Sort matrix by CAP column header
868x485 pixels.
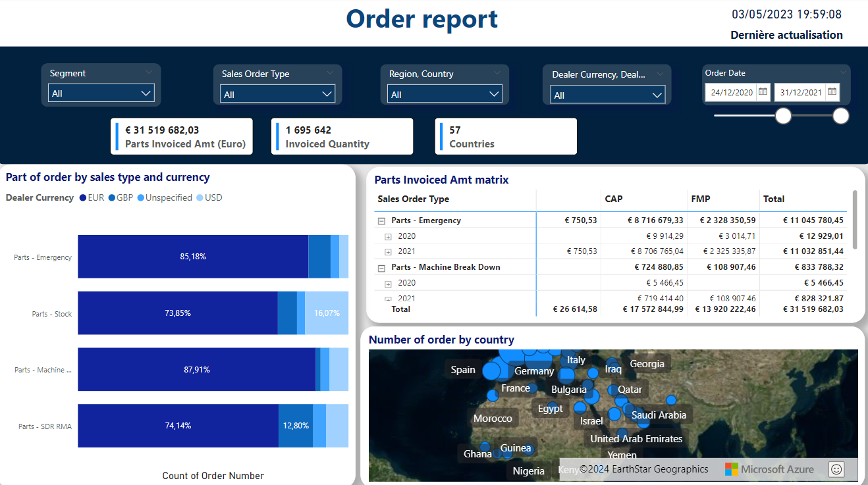pos(614,199)
